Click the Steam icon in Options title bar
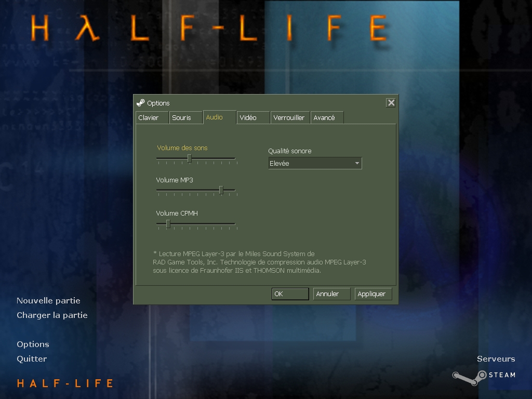This screenshot has width=532, height=399. pos(140,103)
